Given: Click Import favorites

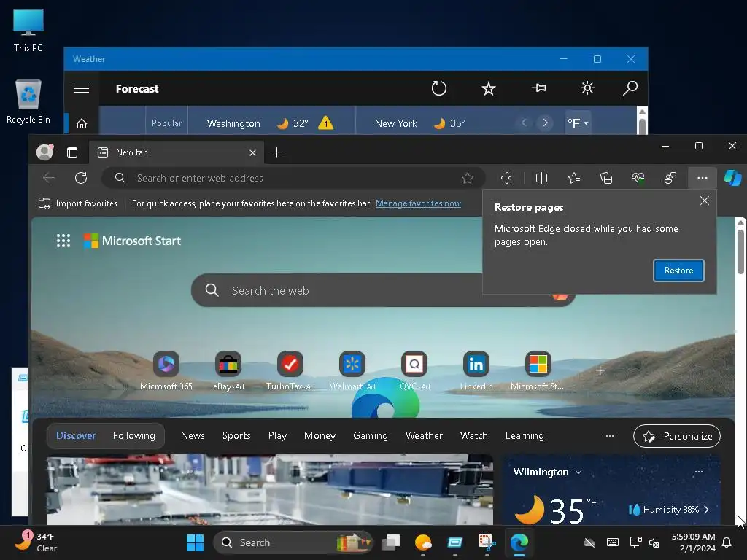Looking at the screenshot, I should (x=77, y=203).
